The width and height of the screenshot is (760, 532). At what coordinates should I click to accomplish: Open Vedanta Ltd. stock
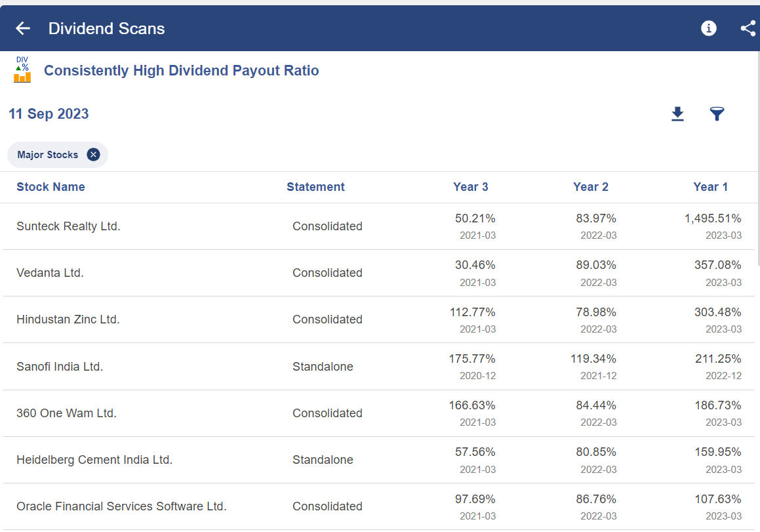(x=50, y=273)
